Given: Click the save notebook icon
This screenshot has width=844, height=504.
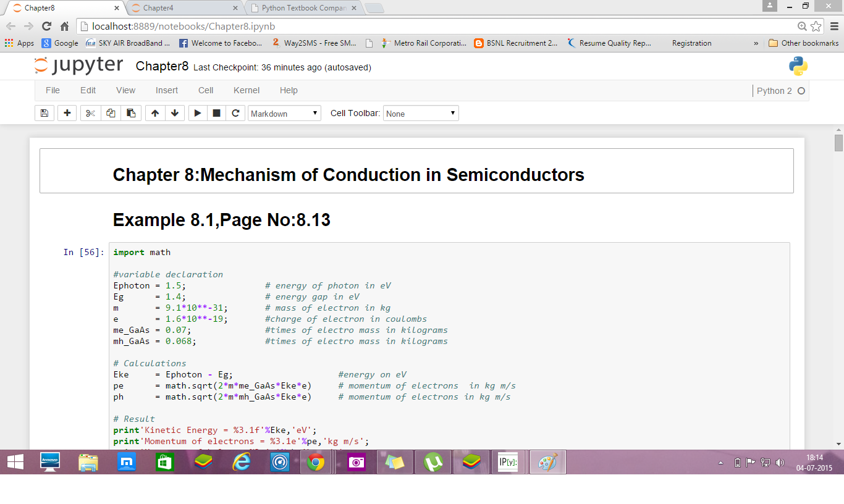Looking at the screenshot, I should tap(44, 113).
